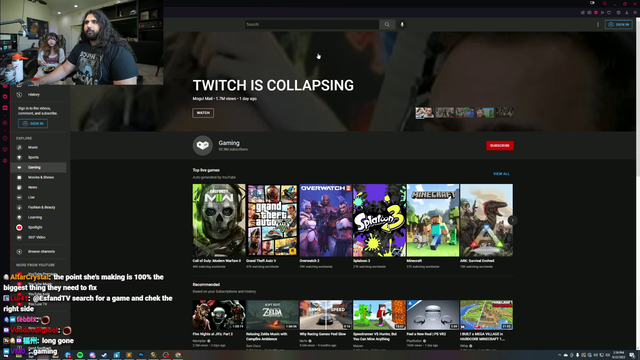The width and height of the screenshot is (640, 360).
Task: Click the browser snapshot camera icon
Action: point(589,13)
